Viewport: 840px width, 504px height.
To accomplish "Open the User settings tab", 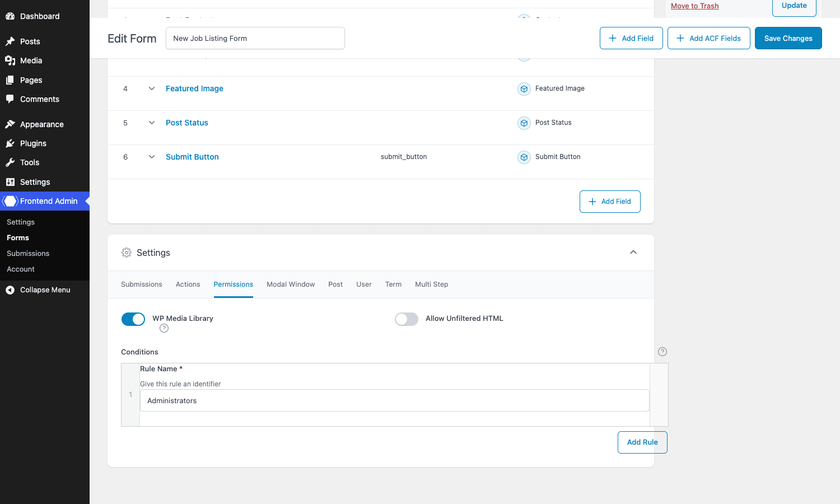I will (x=364, y=284).
